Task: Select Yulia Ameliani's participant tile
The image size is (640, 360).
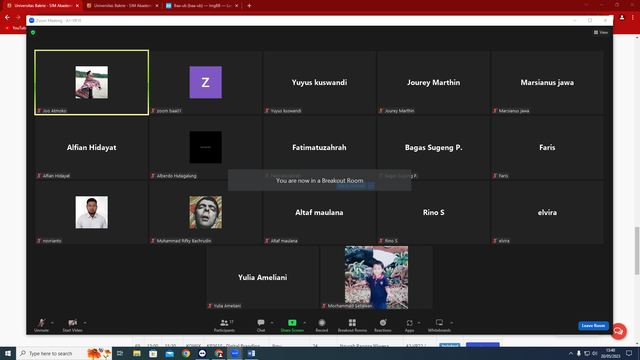Action: [x=262, y=277]
